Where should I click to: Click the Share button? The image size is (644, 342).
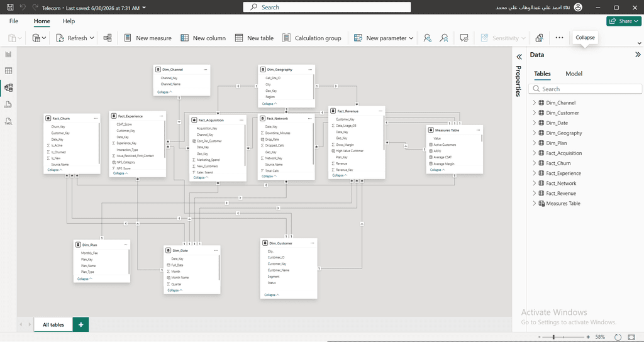(623, 21)
